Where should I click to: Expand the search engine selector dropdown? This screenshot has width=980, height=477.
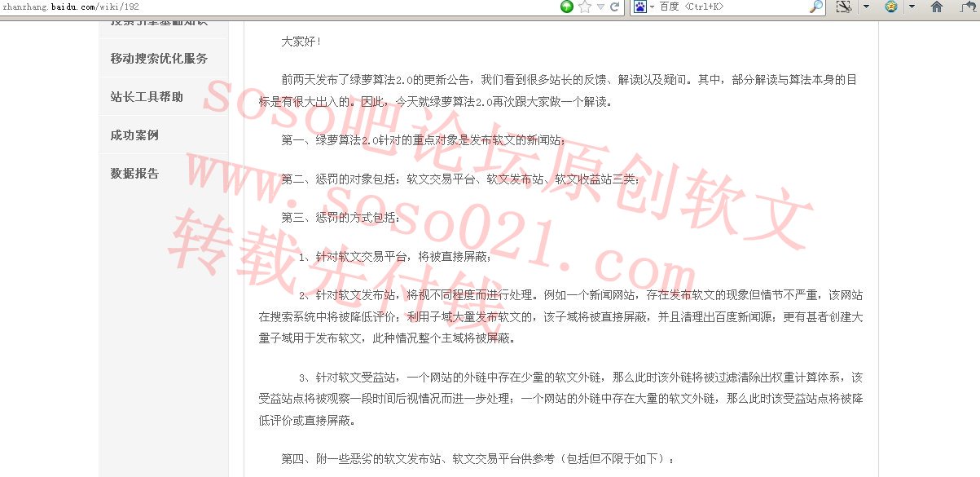tap(653, 7)
